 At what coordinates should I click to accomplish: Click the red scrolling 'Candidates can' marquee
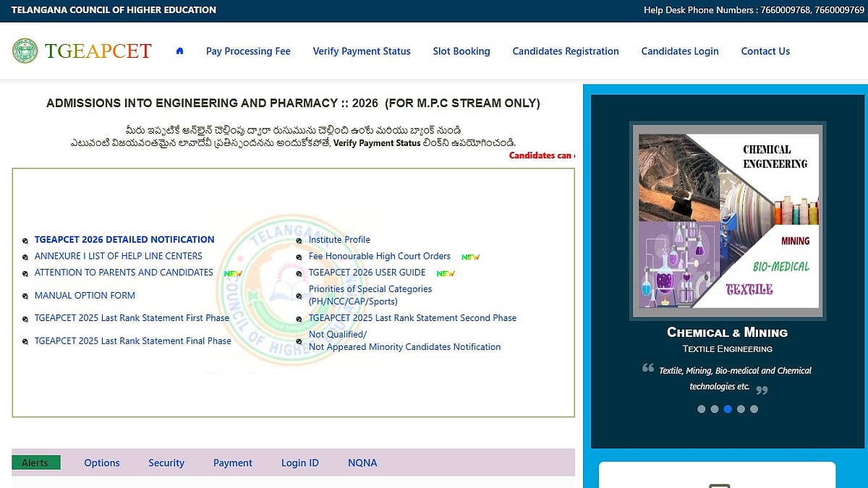[542, 155]
